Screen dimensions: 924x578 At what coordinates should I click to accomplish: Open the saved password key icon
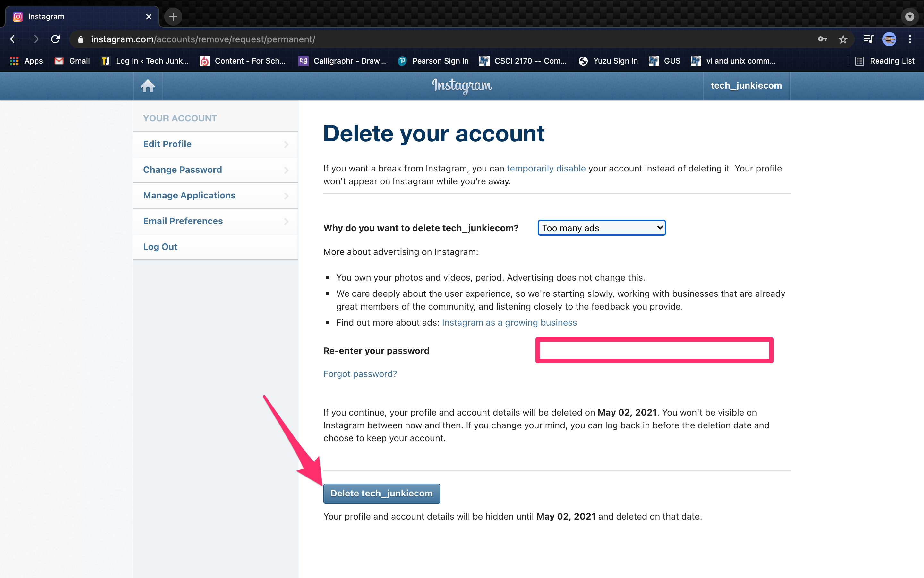(x=822, y=39)
